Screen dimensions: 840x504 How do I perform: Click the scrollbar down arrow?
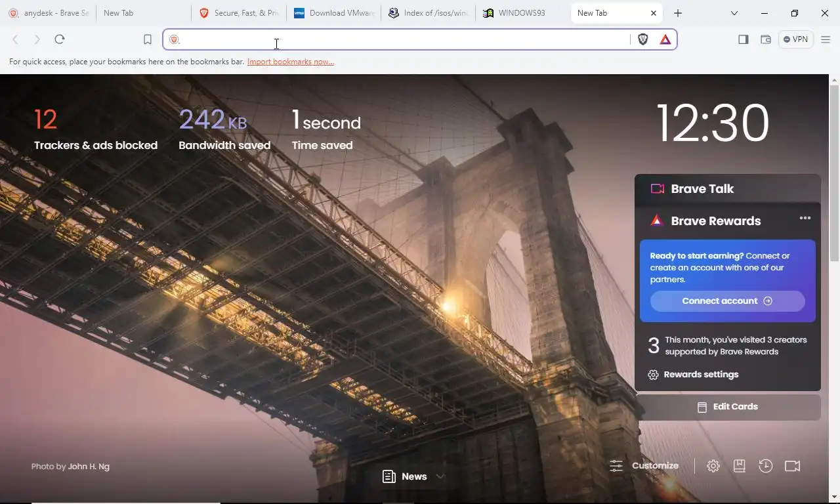click(x=834, y=497)
